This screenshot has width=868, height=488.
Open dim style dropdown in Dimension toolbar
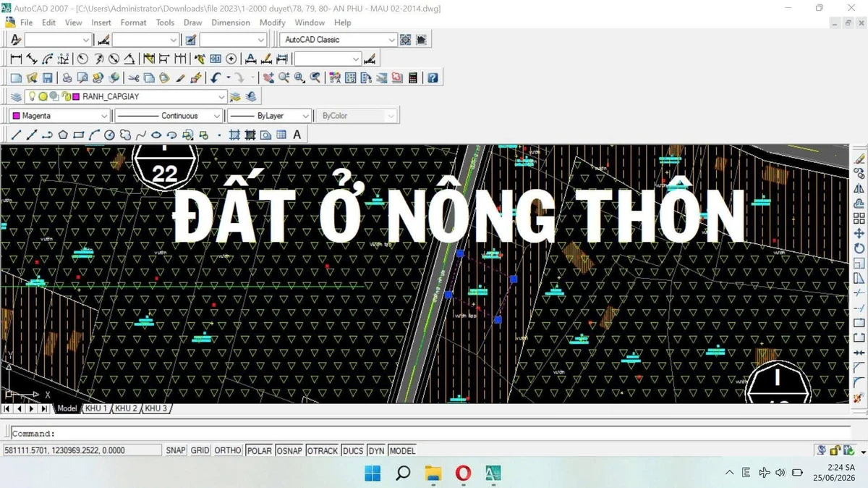pyautogui.click(x=328, y=59)
